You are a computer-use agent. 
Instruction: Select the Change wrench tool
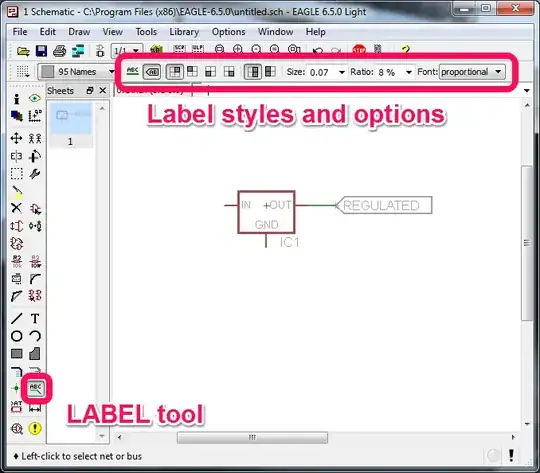(x=35, y=174)
